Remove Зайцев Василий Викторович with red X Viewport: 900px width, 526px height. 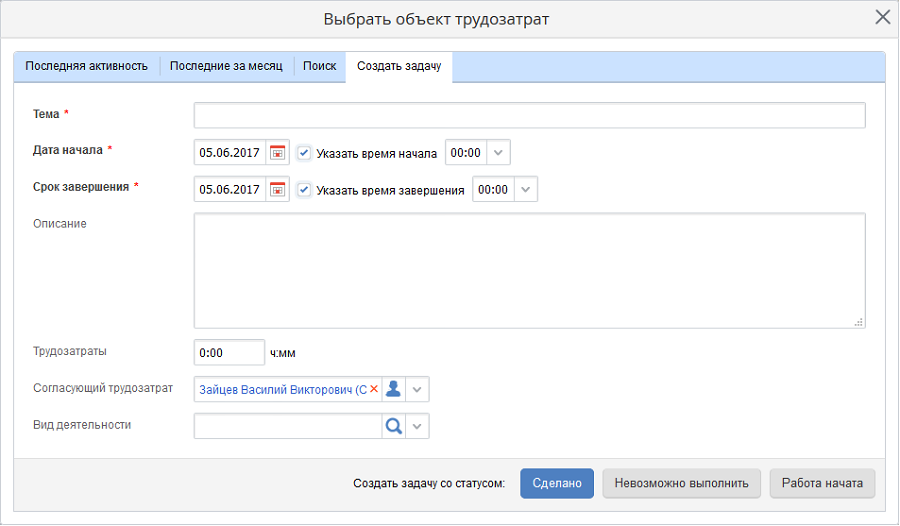374,389
